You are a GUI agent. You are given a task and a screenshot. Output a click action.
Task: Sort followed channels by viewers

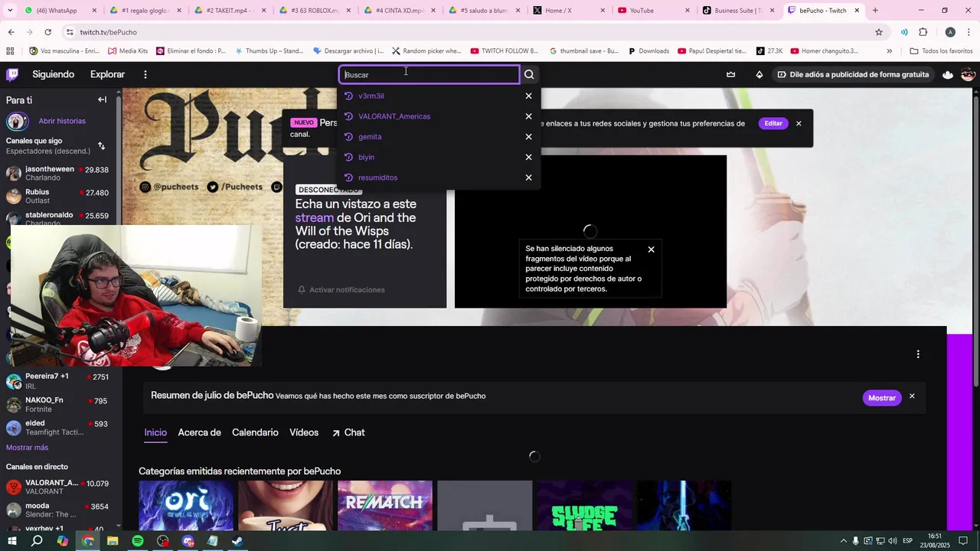click(x=101, y=145)
